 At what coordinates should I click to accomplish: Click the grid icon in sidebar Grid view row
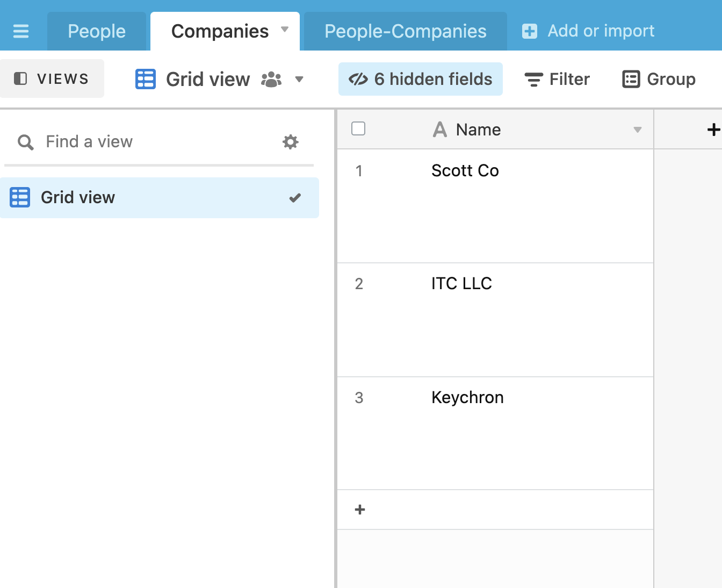click(20, 197)
